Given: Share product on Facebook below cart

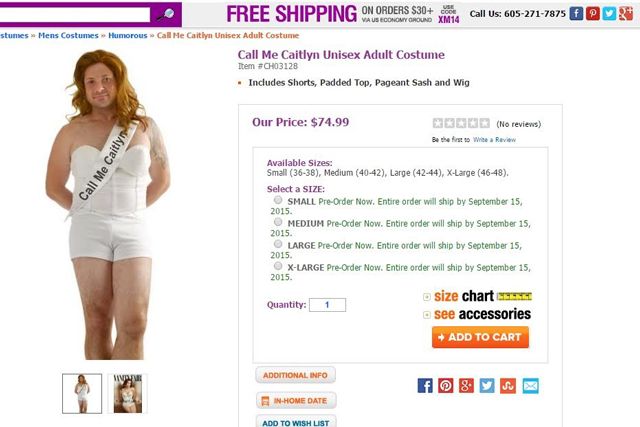Looking at the screenshot, I should pos(425,385).
